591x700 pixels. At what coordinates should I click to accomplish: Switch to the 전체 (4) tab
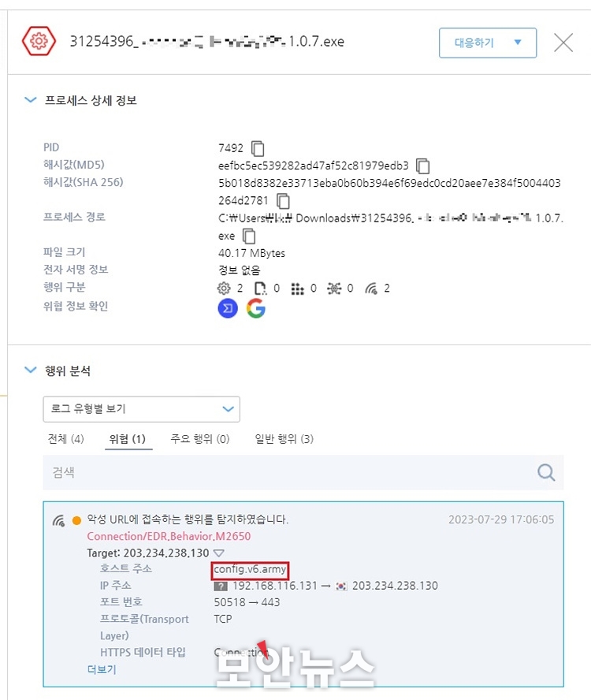[65, 439]
